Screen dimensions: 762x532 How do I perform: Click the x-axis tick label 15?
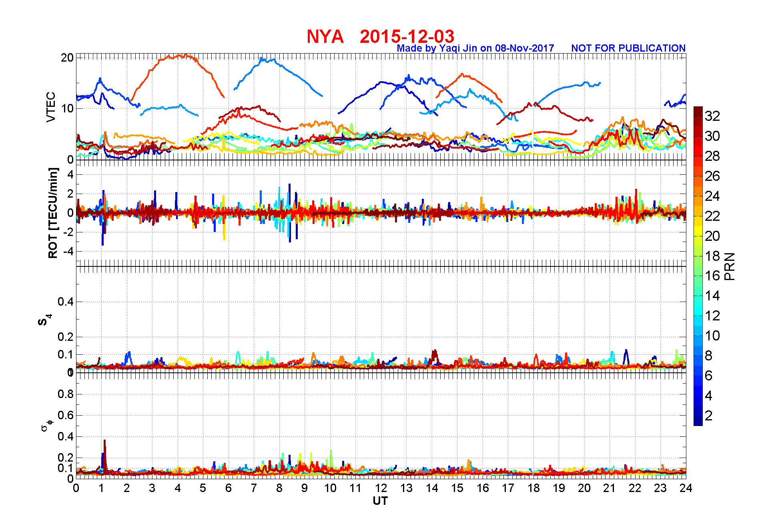(457, 488)
